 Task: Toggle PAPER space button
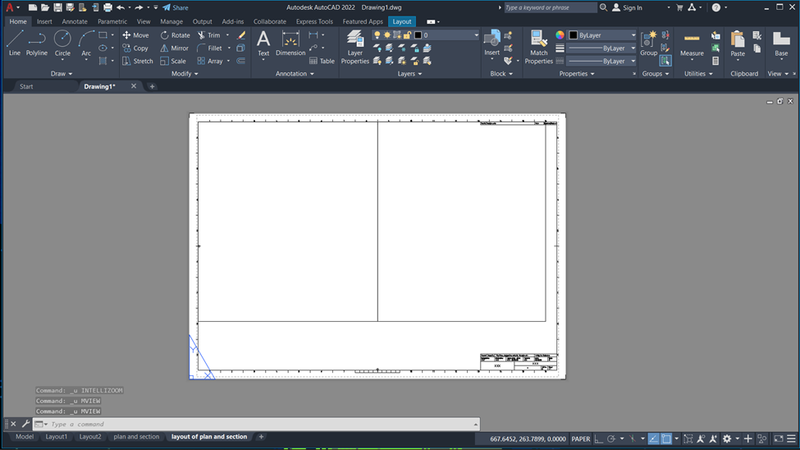tap(581, 439)
